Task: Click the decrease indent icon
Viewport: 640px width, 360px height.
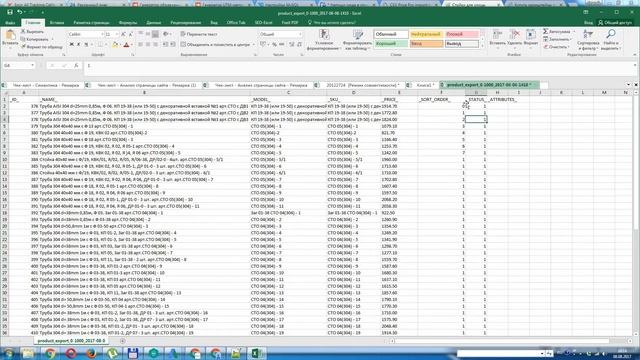Action: 165,44
